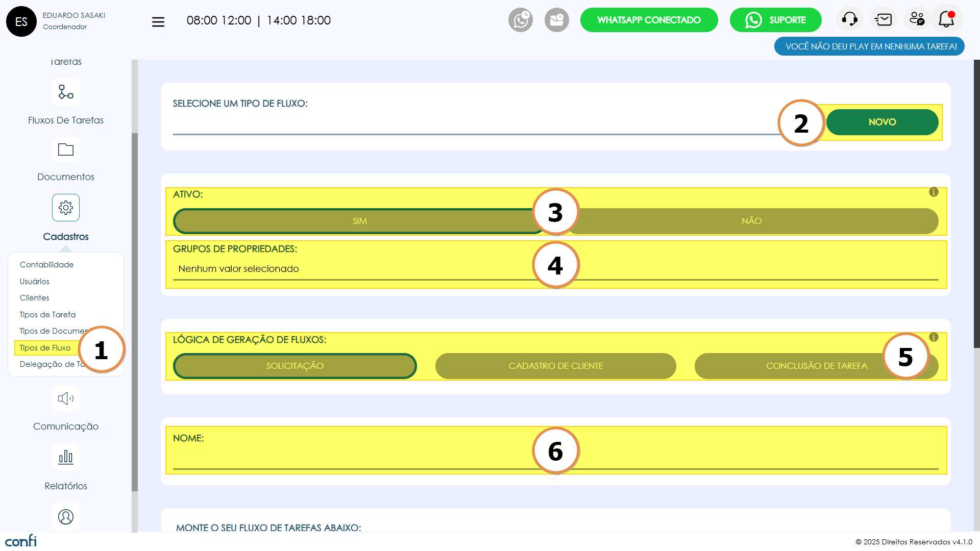The height and width of the screenshot is (551, 980).
Task: Collapse the Cadastros settings section
Action: coord(66,208)
